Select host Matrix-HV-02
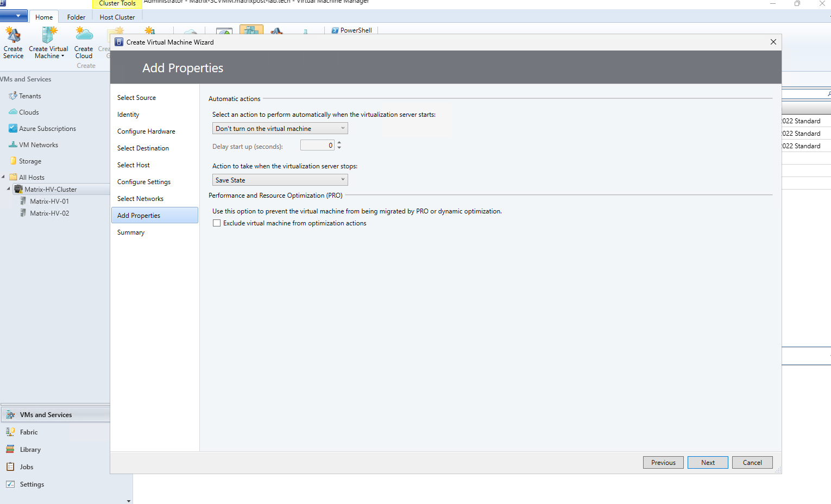831x504 pixels. coord(49,213)
